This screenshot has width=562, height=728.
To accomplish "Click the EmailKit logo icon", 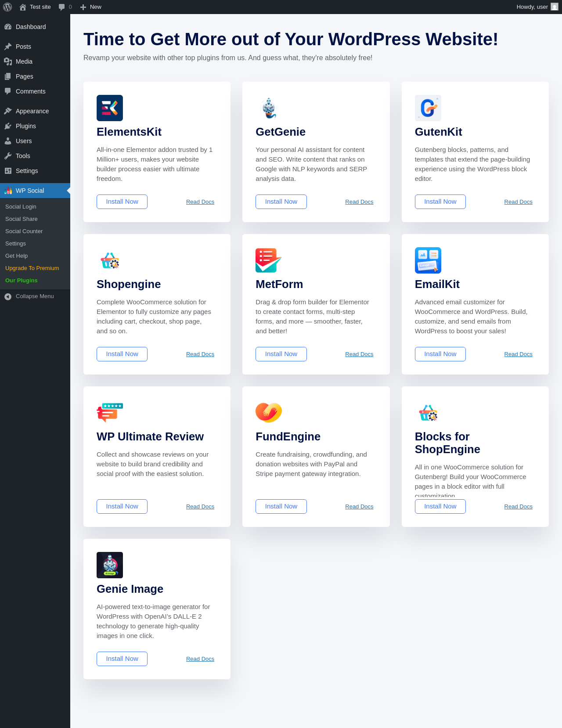I will click(x=428, y=260).
